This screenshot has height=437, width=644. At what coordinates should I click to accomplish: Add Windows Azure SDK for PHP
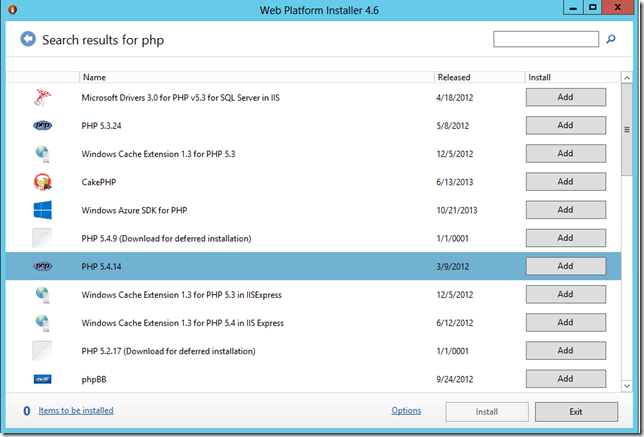click(566, 210)
